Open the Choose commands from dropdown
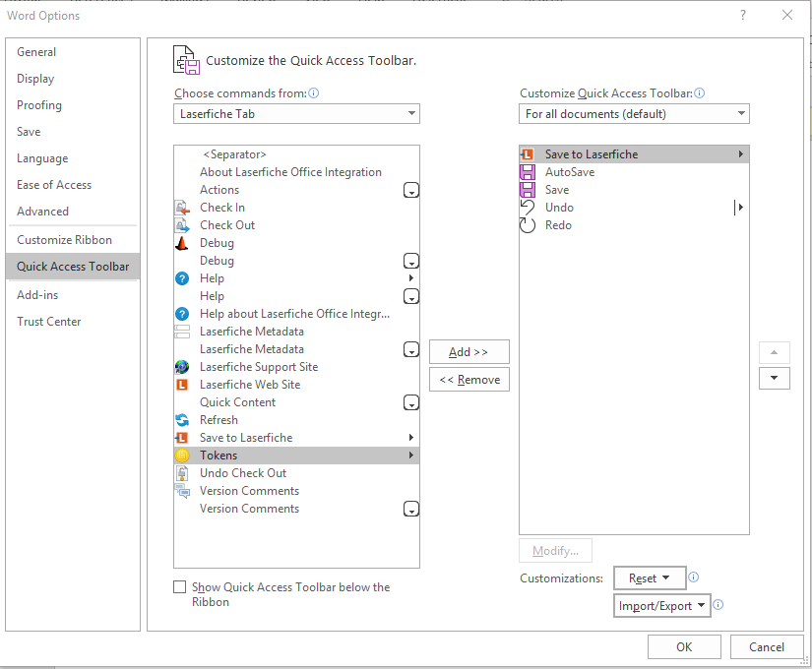The height and width of the screenshot is (669, 812). tap(296, 114)
